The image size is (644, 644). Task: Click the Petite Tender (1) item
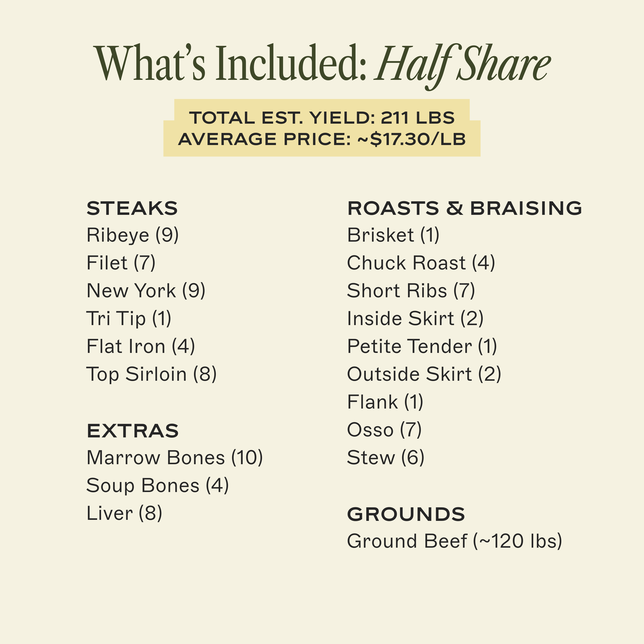(422, 346)
